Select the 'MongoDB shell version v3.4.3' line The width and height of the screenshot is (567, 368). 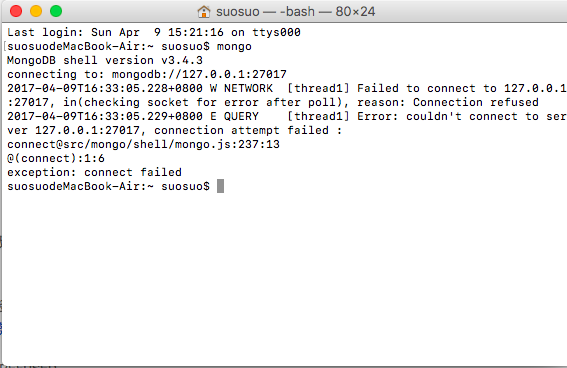[x=105, y=60]
